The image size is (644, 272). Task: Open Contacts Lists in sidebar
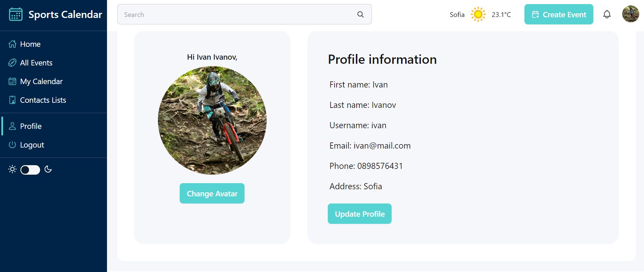point(43,100)
